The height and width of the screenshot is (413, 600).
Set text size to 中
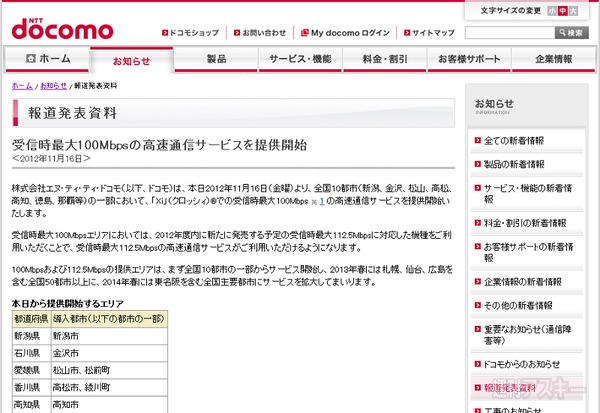point(562,11)
